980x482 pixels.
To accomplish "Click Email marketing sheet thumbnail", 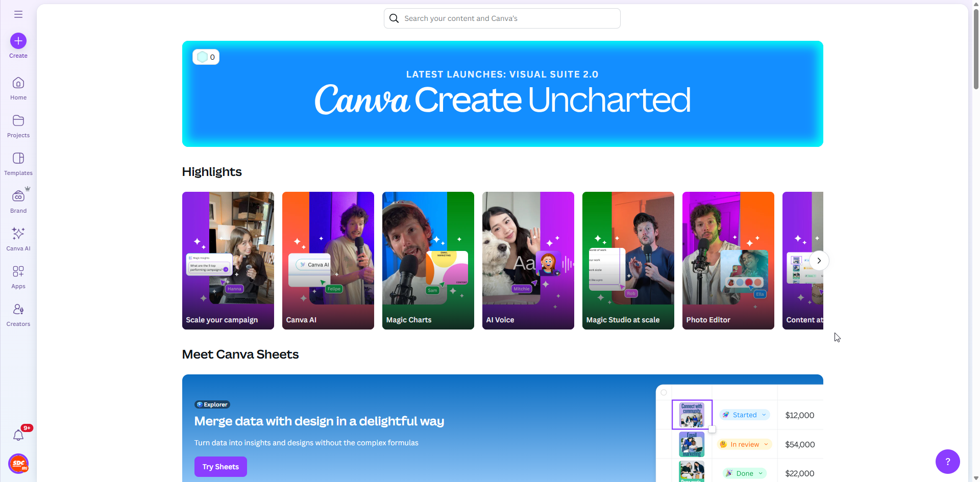I will tap(692, 444).
